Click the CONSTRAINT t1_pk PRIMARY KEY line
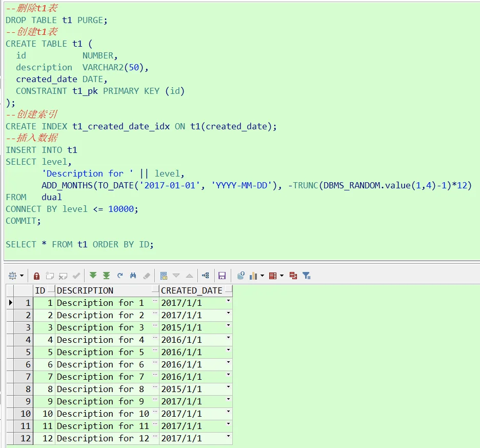 [x=100, y=91]
